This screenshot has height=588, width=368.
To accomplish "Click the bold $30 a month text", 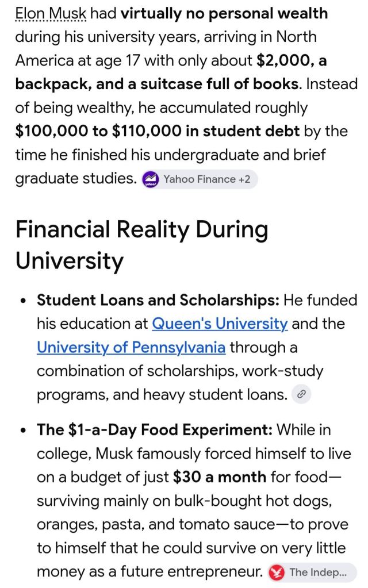I will [220, 477].
